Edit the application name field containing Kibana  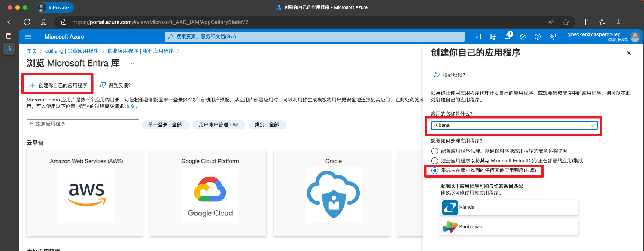(514, 125)
